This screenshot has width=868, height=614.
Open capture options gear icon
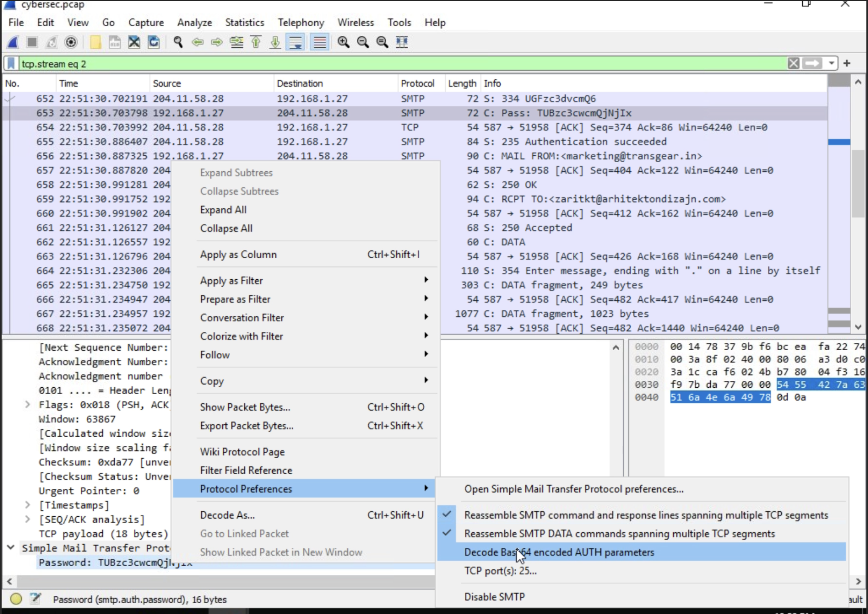tap(71, 42)
